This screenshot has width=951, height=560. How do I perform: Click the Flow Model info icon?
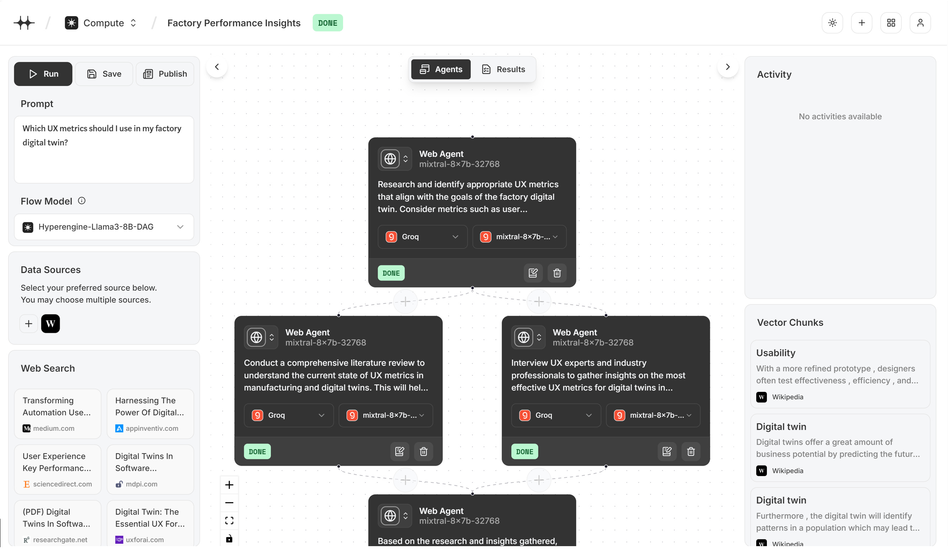(82, 201)
